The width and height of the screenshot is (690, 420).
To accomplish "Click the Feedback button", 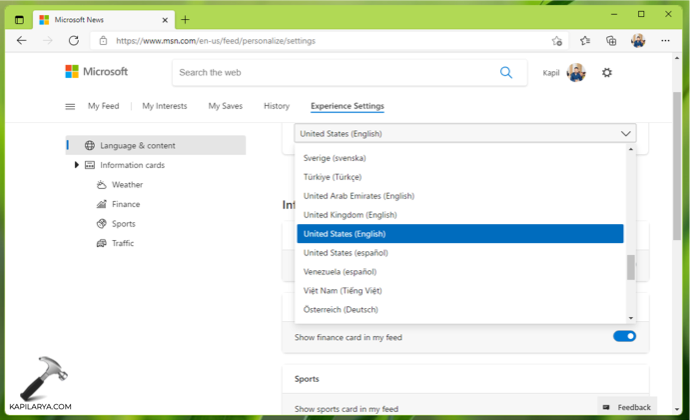I will 627,407.
